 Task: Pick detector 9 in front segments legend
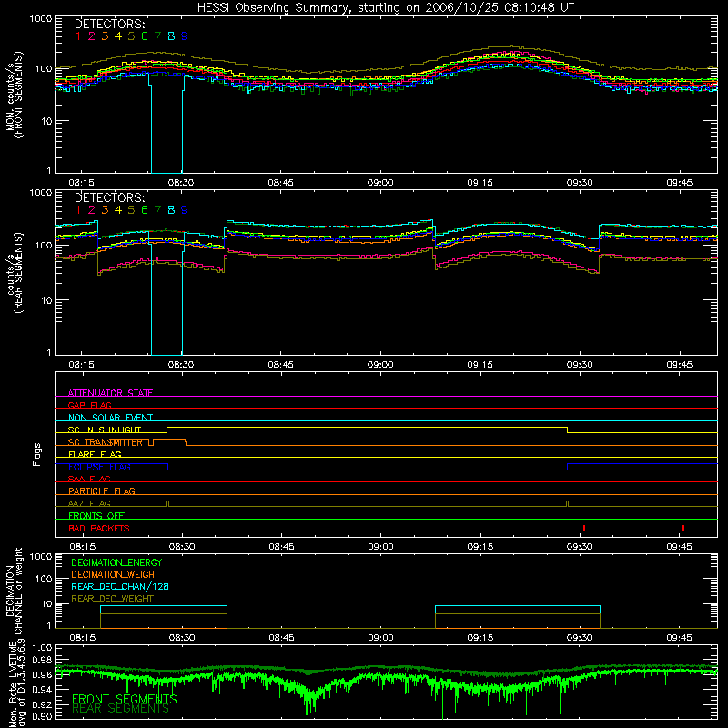pyautogui.click(x=185, y=36)
